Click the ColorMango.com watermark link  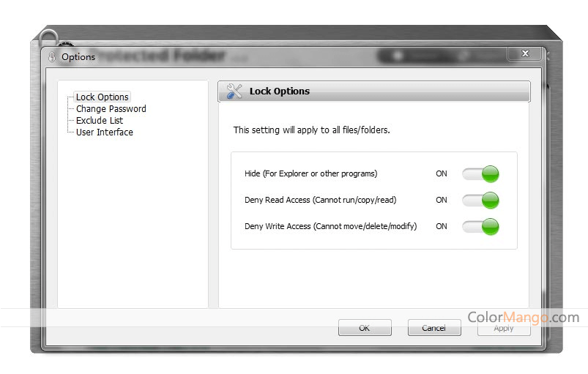click(x=523, y=317)
